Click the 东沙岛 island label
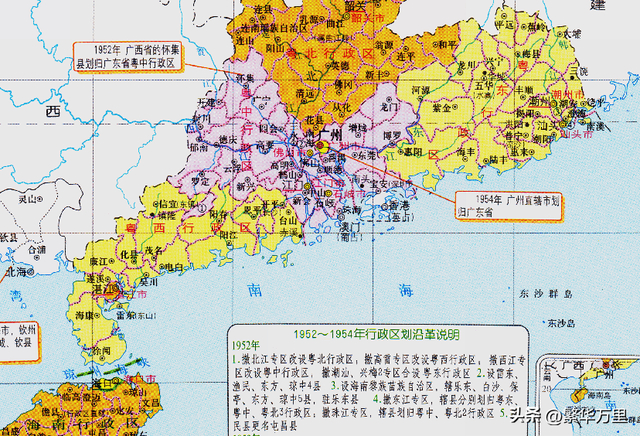 (560, 323)
